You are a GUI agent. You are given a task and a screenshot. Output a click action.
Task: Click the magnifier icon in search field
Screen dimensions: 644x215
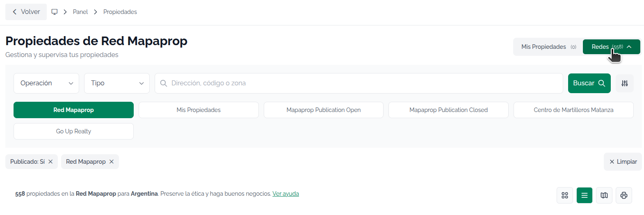[163, 83]
